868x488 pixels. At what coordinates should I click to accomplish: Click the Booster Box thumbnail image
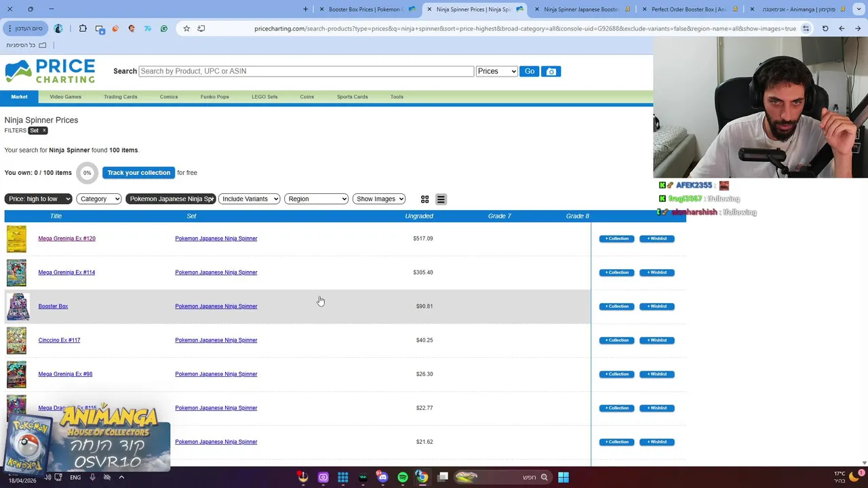(x=18, y=307)
